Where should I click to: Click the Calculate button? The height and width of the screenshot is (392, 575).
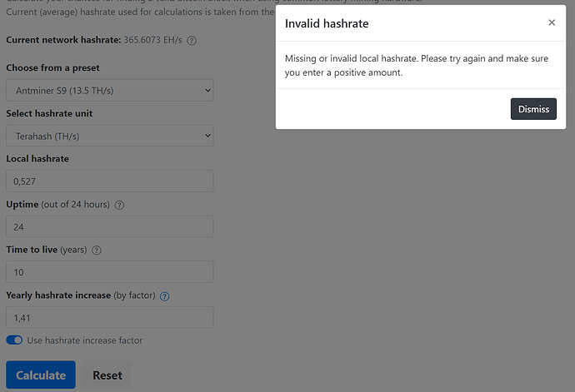[x=41, y=375]
